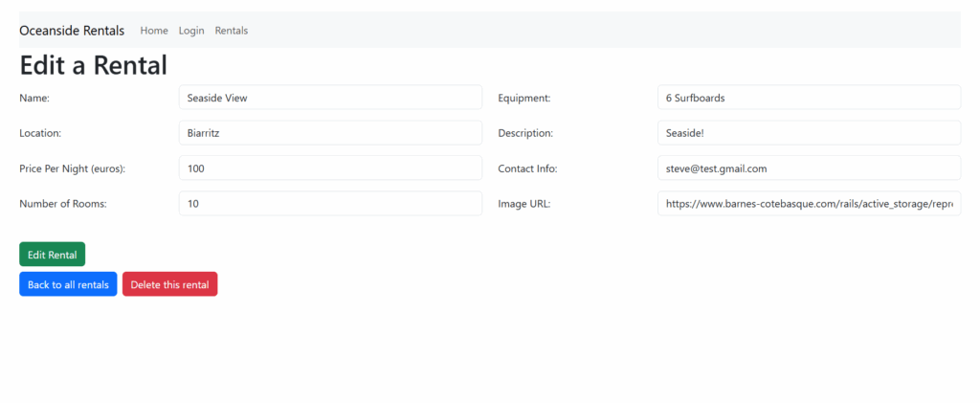980x403 pixels.
Task: Click the "Price Per Night (euros):" label
Action: click(73, 168)
